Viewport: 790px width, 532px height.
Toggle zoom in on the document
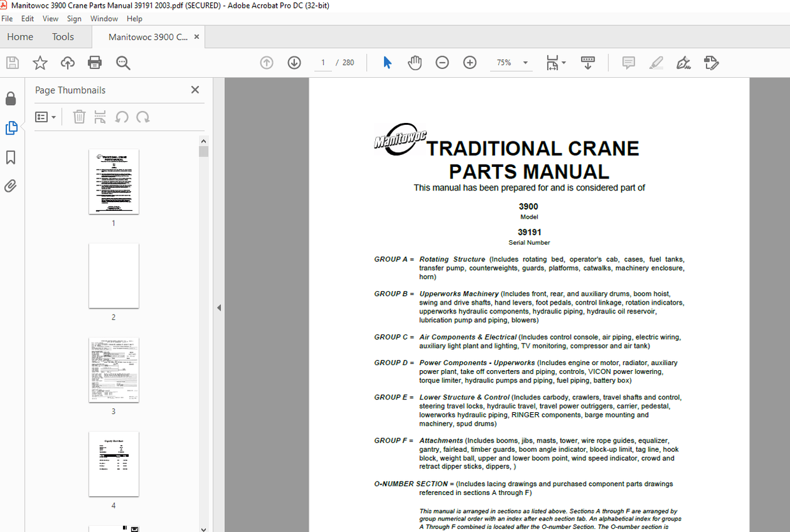pos(470,62)
